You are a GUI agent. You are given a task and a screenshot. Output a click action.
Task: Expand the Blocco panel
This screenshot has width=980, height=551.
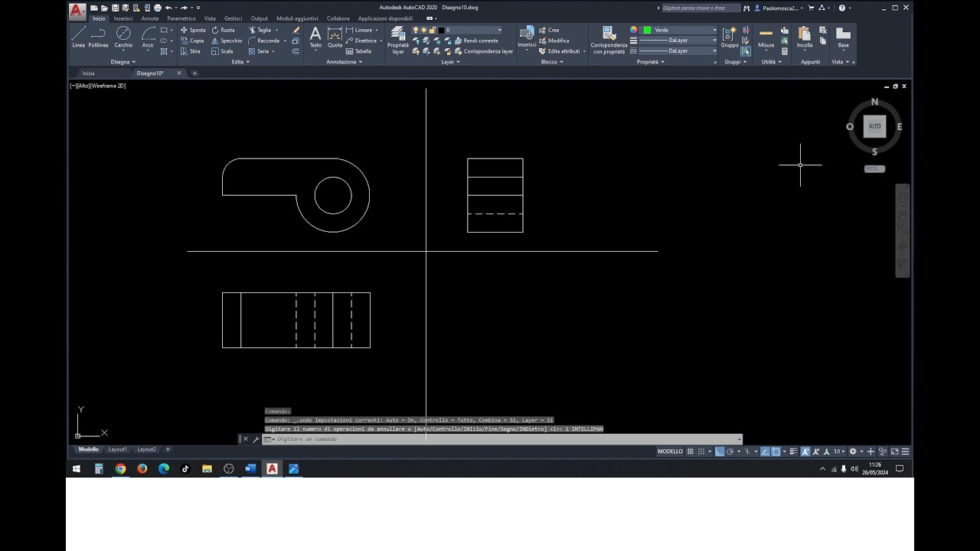[x=551, y=62]
